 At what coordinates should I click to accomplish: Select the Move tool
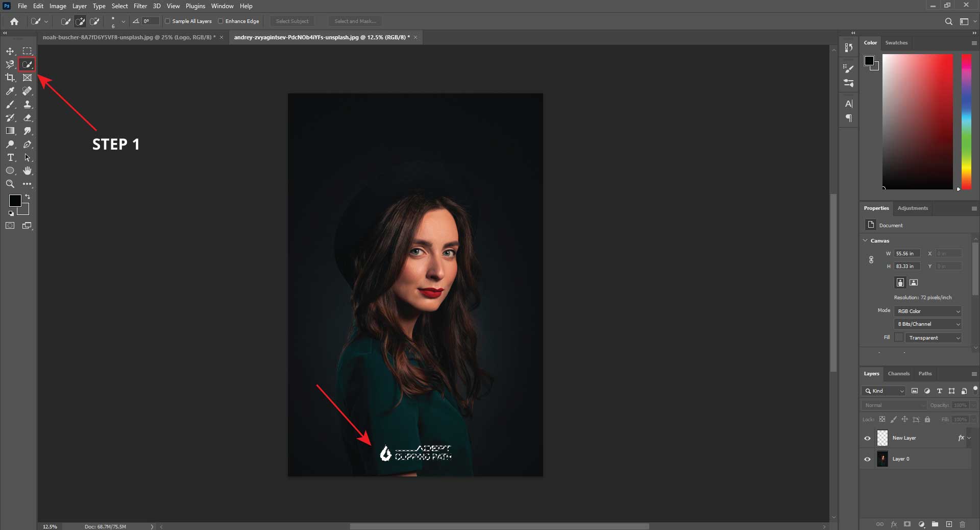pyautogui.click(x=10, y=51)
